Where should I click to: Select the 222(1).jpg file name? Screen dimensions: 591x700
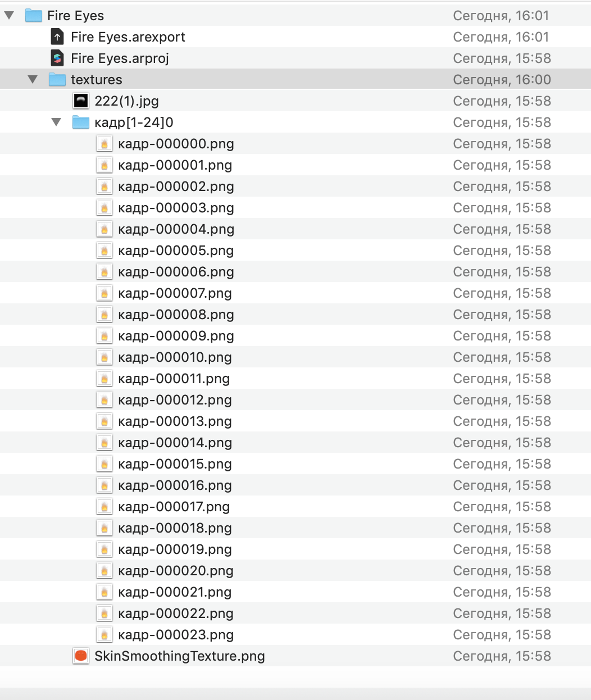coord(126,101)
